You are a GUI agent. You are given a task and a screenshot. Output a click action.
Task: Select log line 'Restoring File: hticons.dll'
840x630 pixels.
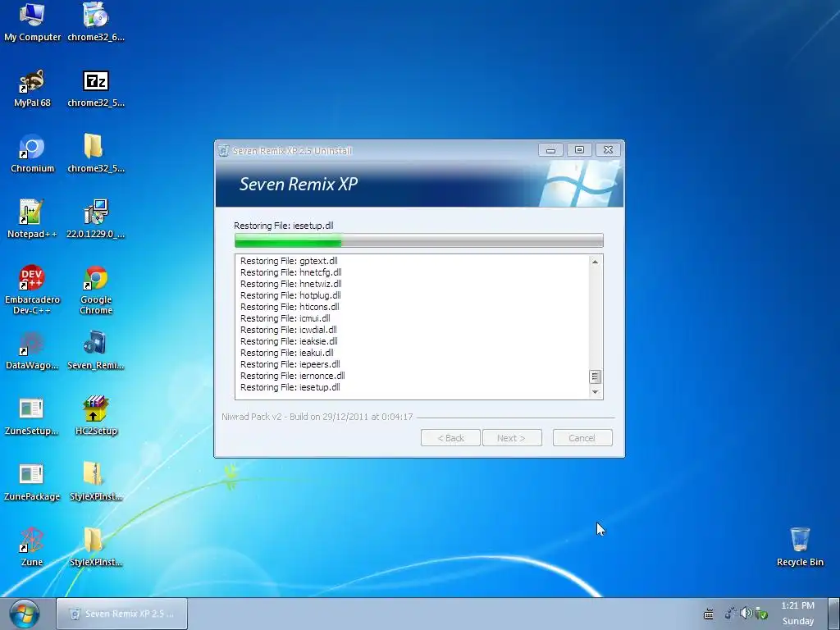290,307
